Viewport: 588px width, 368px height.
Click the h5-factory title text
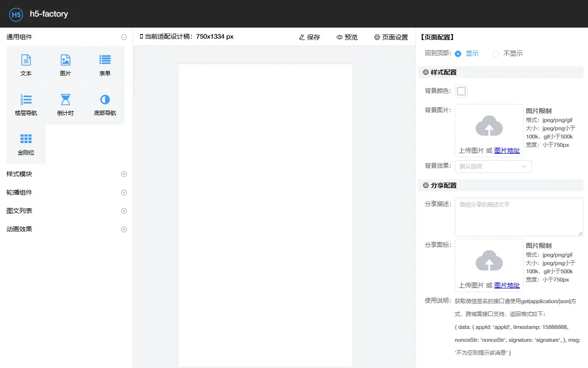pyautogui.click(x=49, y=14)
